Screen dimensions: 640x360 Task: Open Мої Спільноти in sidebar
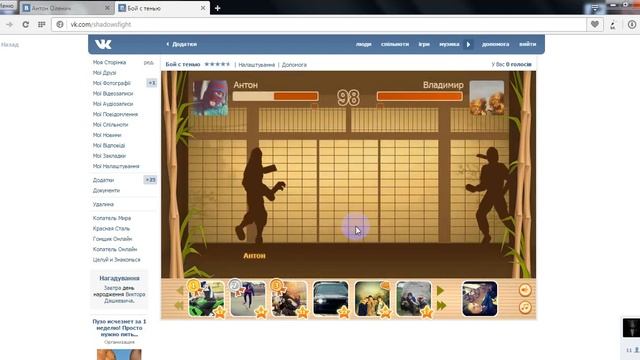[110, 124]
